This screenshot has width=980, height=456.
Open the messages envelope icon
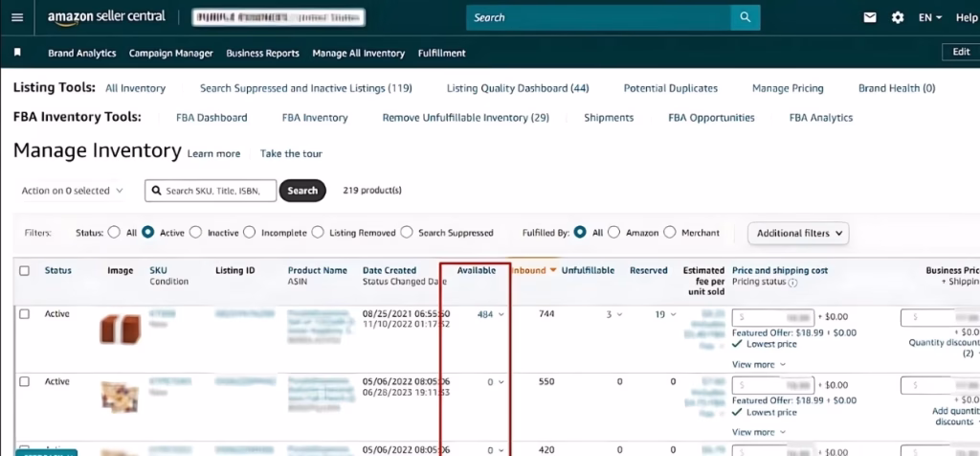(869, 17)
